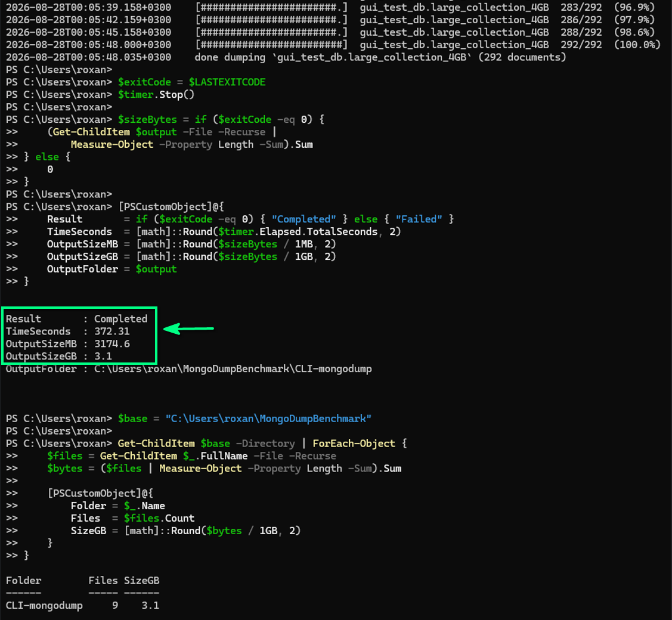The image size is (672, 620).
Task: Click the ForEach-Object cmdlet
Action: click(354, 443)
